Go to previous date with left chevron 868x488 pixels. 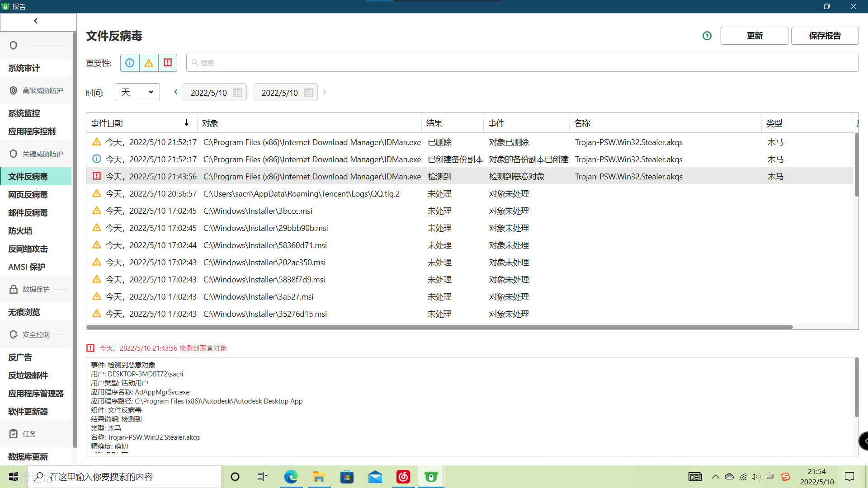pyautogui.click(x=176, y=92)
